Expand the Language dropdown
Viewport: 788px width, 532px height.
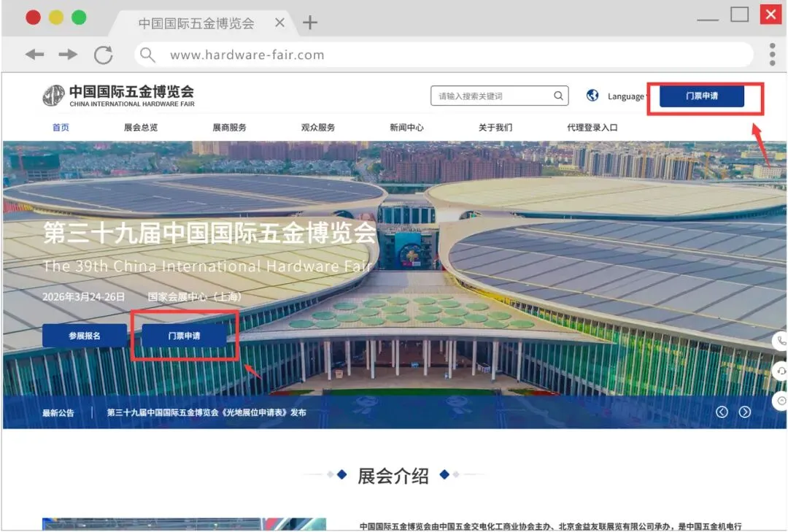(x=626, y=96)
